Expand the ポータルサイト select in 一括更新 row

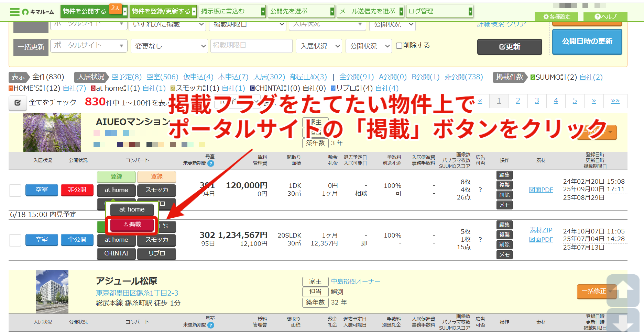coord(89,46)
